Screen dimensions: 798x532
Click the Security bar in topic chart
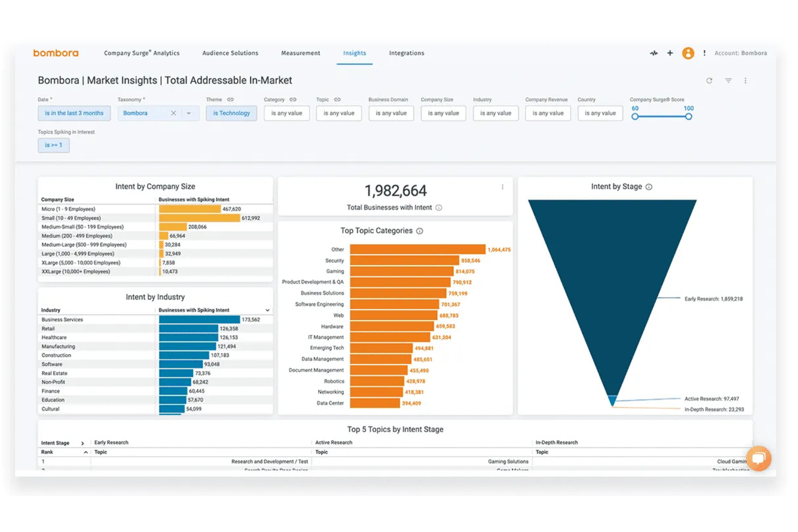tap(404, 260)
